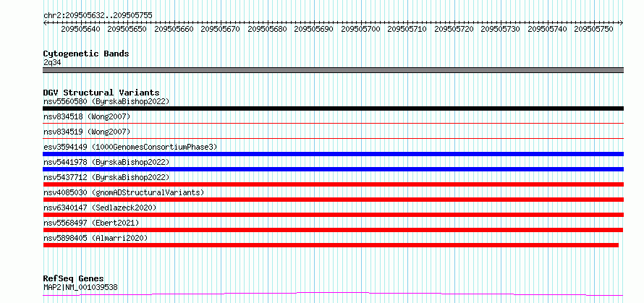Click the MAP2|NM_001039538 gene label
This screenshot has width=644, height=303.
coord(80,287)
